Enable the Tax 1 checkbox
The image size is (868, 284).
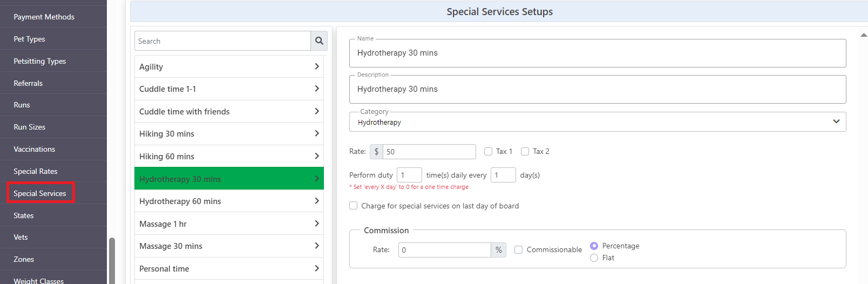(x=488, y=152)
